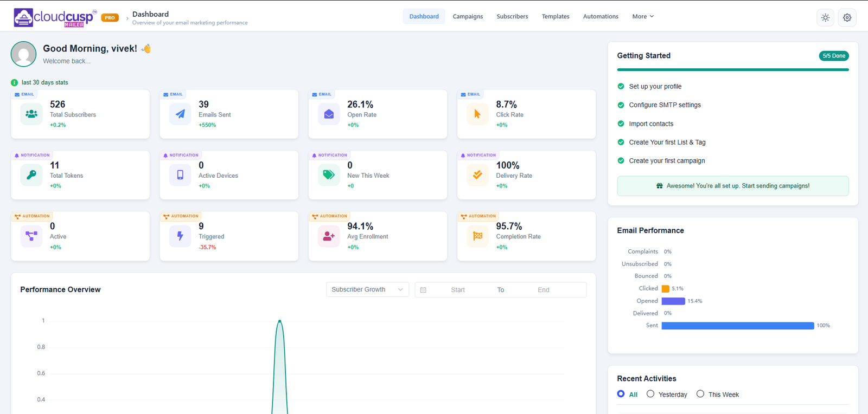
Task: Click the 26.1% Open Rate value
Action: [x=360, y=104]
